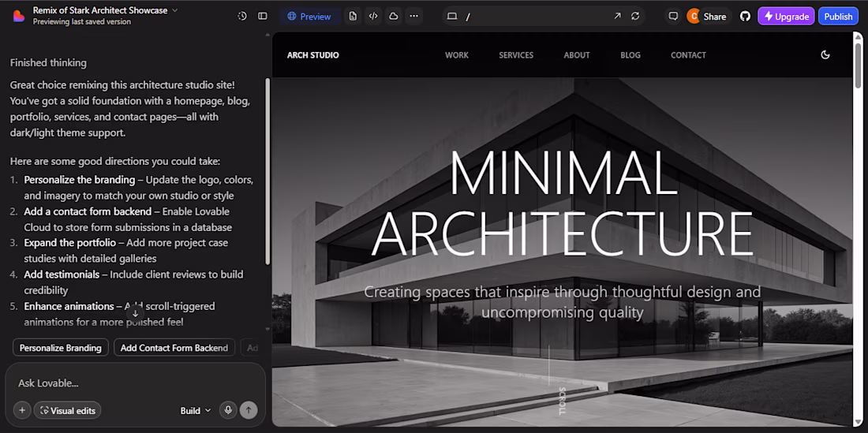
Task: Open the WORK nav item
Action: pos(457,55)
